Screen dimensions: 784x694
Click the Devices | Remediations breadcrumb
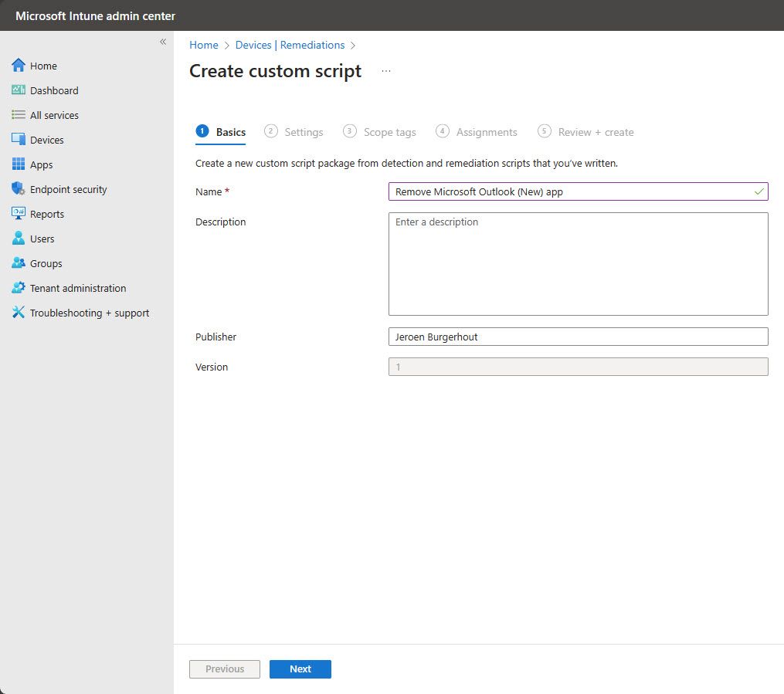pos(290,45)
